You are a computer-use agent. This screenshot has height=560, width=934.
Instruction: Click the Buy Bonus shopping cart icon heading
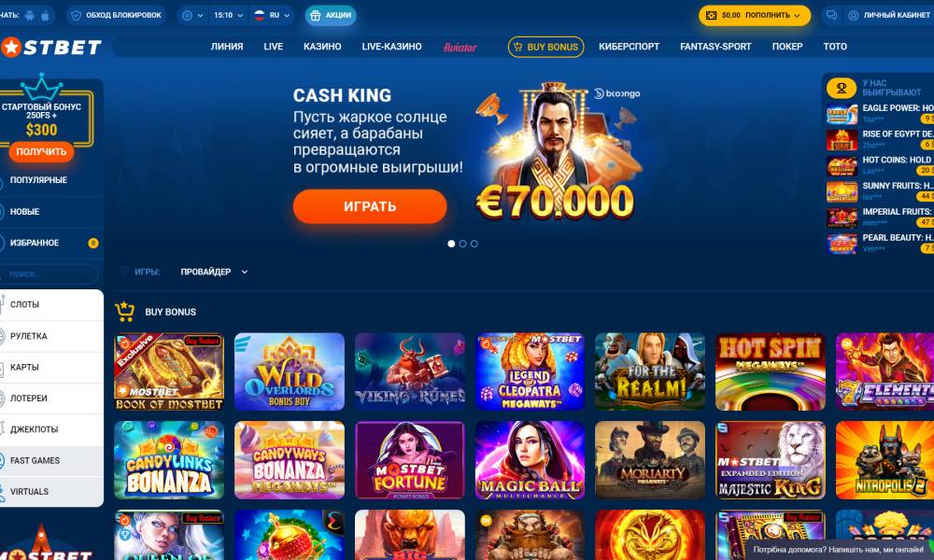(x=125, y=311)
